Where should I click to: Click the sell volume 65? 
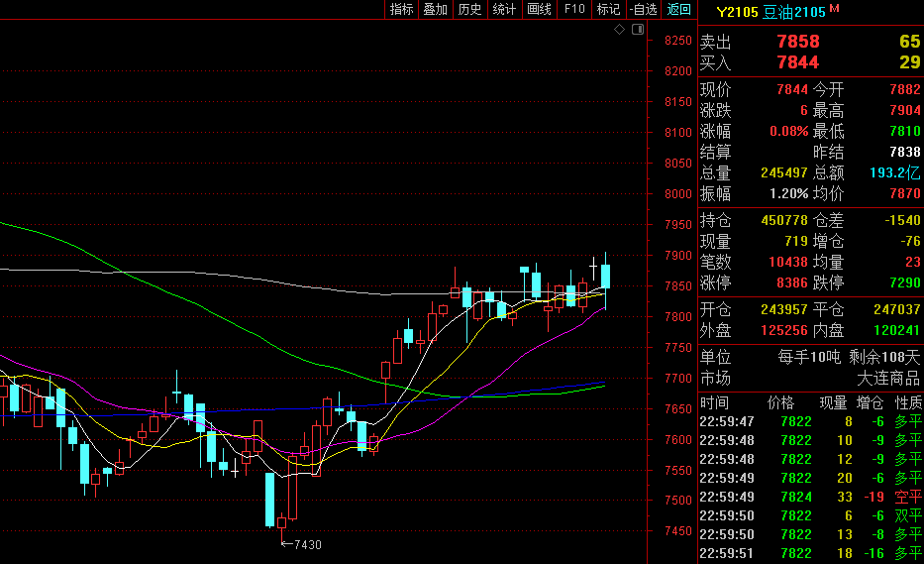(910, 42)
